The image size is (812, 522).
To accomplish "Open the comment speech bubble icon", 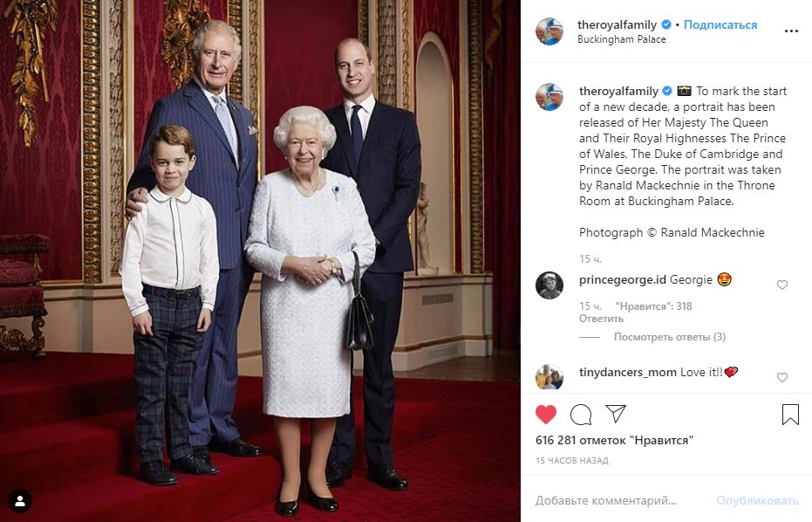I will click(x=581, y=414).
